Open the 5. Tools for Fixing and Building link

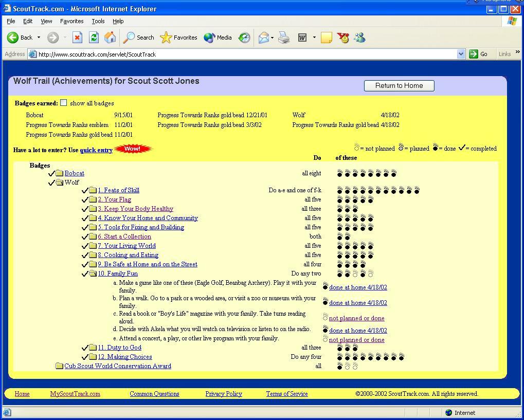pos(141,227)
